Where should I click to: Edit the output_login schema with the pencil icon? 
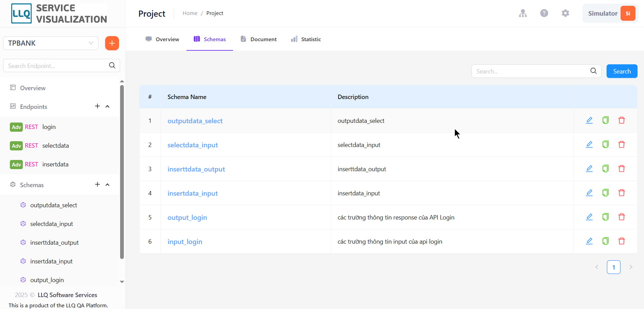click(589, 217)
